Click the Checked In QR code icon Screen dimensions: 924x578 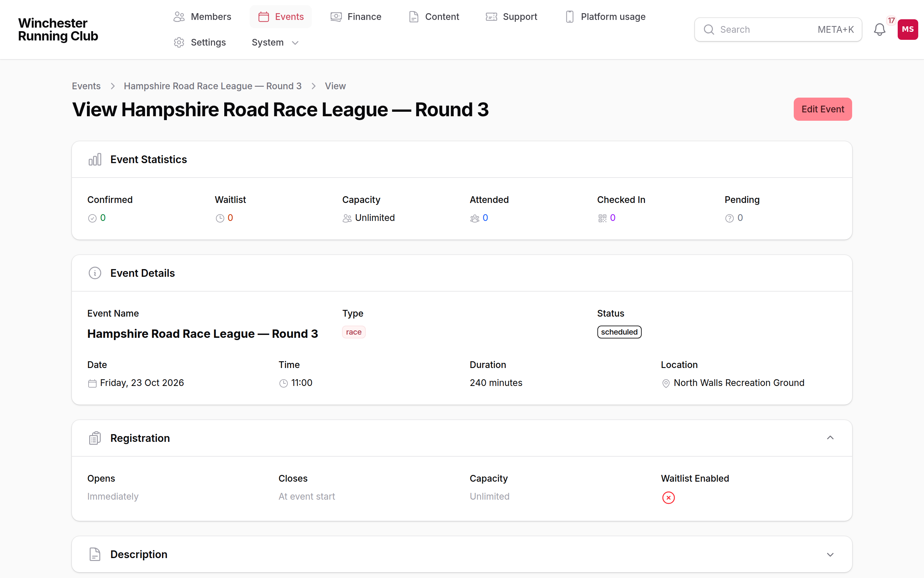[602, 218]
